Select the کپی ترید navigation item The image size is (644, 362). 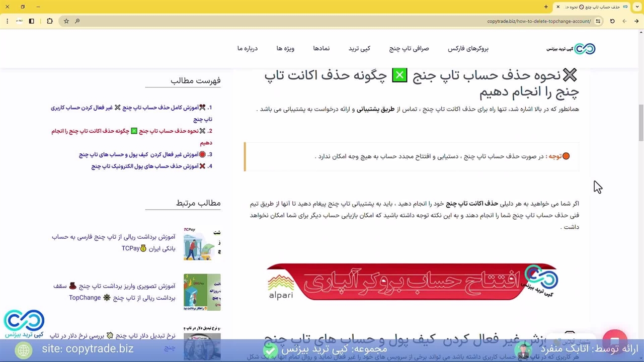tap(359, 49)
